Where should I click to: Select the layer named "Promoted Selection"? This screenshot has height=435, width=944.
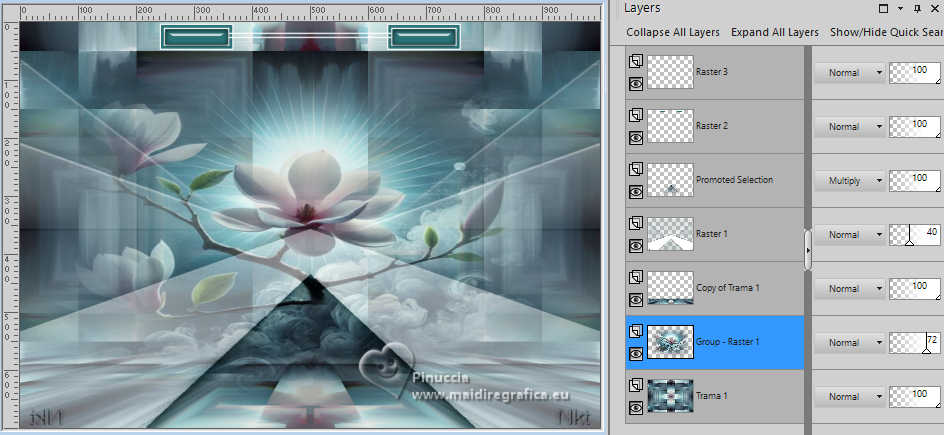click(x=734, y=180)
